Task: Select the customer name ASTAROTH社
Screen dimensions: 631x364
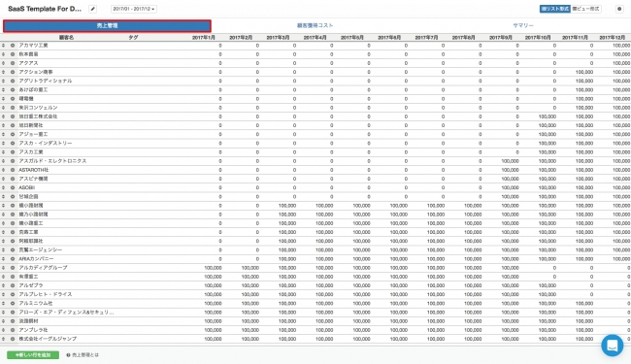Action: [33, 170]
